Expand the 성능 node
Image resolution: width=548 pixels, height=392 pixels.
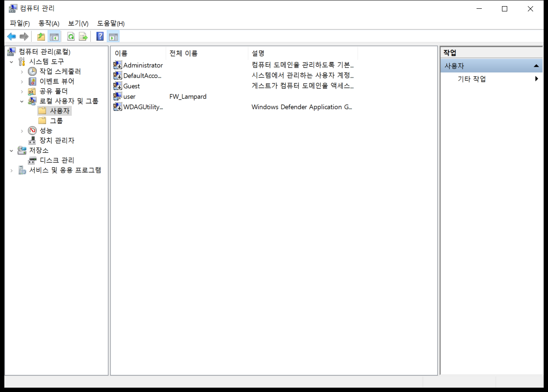(x=22, y=131)
